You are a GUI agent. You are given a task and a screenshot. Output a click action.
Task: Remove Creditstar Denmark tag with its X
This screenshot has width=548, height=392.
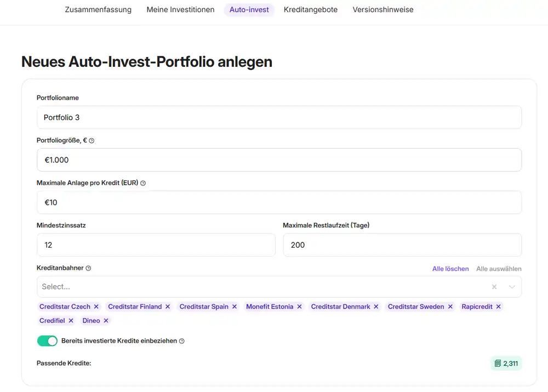[376, 306]
